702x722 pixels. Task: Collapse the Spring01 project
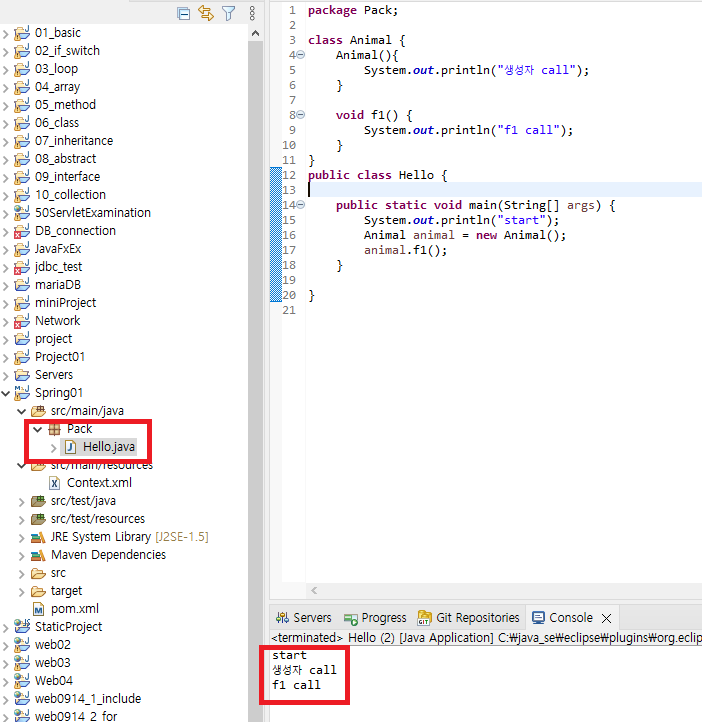(x=6, y=393)
